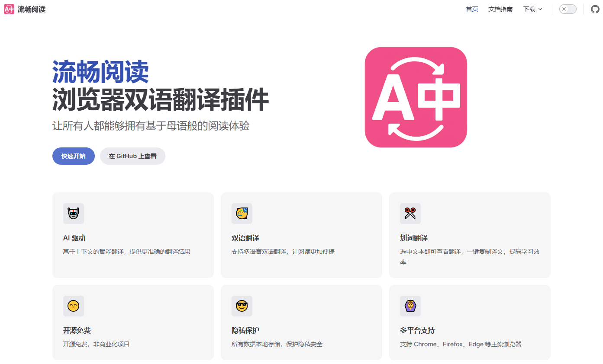Go to the 首页 nav item
The height and width of the screenshot is (364, 603).
pyautogui.click(x=472, y=9)
